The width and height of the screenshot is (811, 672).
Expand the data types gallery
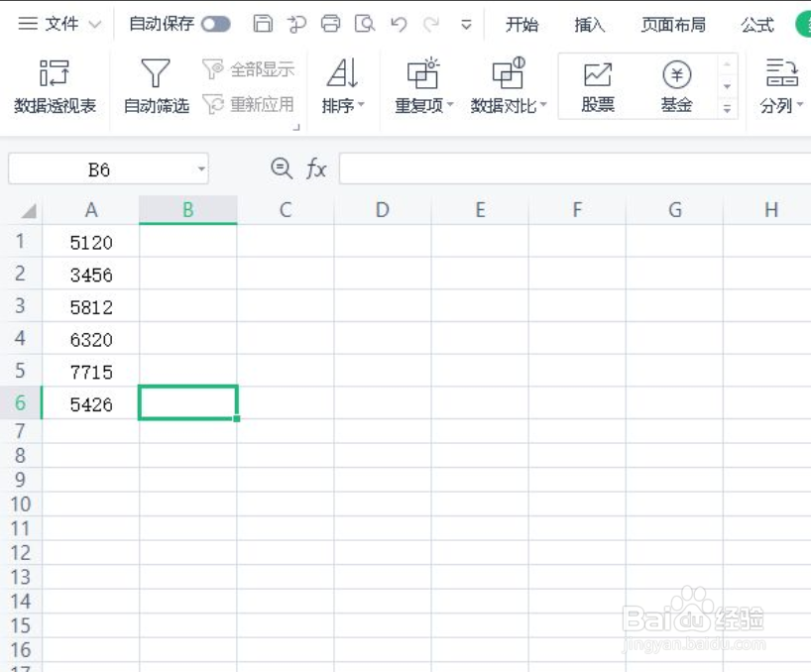click(x=727, y=108)
